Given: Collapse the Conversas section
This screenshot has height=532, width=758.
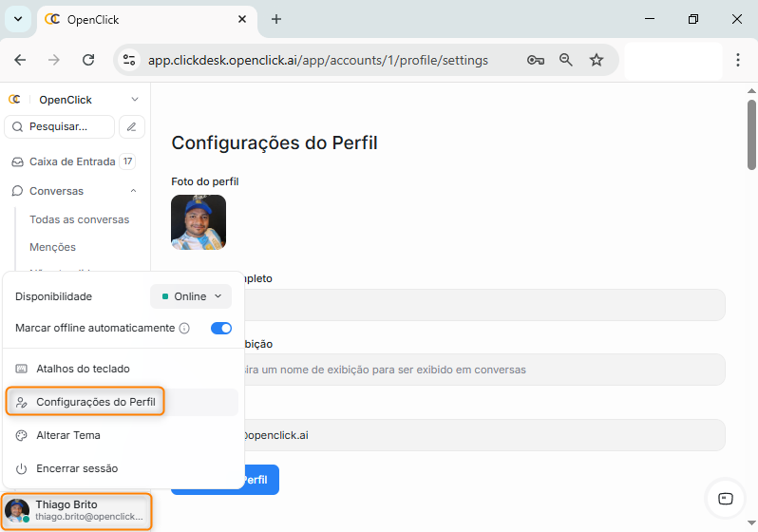Looking at the screenshot, I should click(x=134, y=191).
